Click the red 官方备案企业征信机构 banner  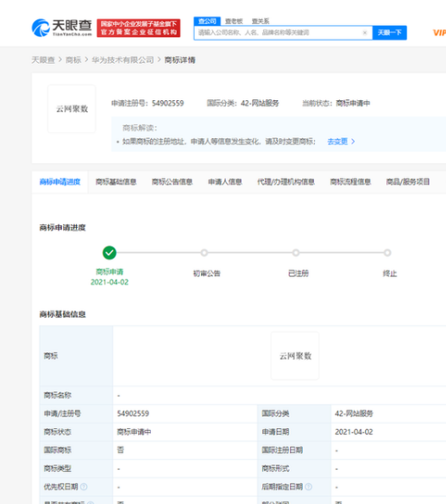(x=139, y=28)
